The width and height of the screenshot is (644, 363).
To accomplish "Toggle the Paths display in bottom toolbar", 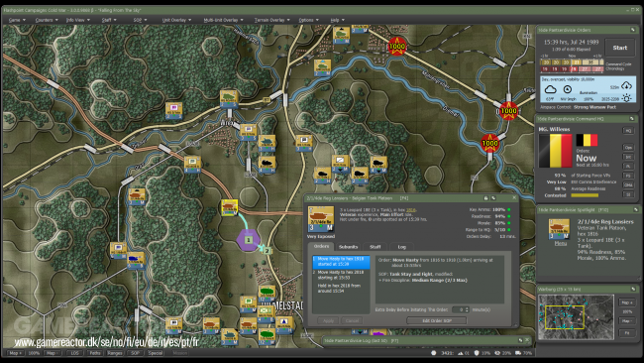I will coord(95,353).
